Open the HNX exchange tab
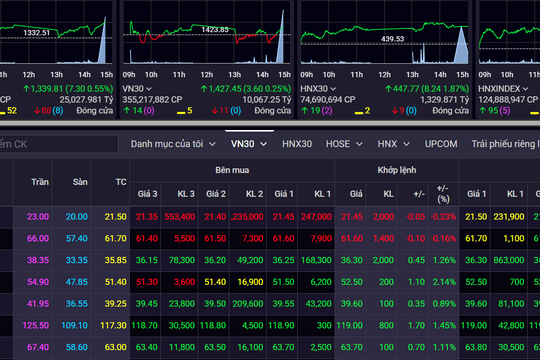Screen dimensions: 540x360 click(393, 144)
